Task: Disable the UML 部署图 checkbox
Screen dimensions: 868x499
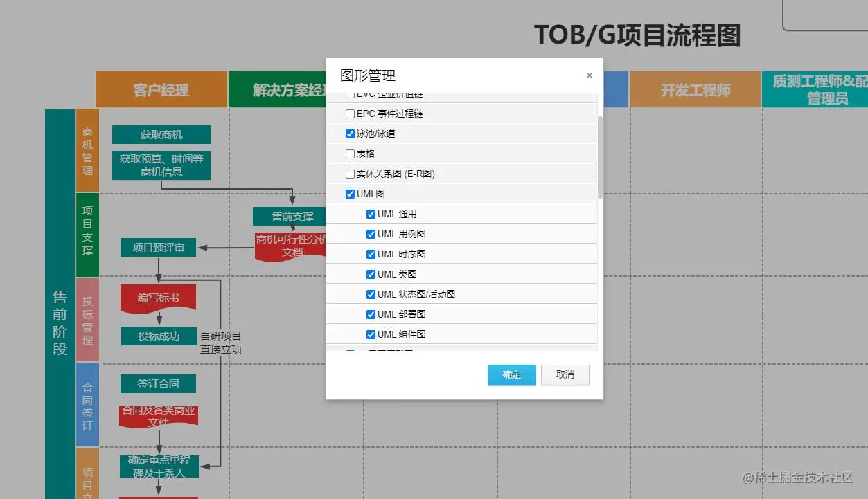Action: tap(371, 314)
